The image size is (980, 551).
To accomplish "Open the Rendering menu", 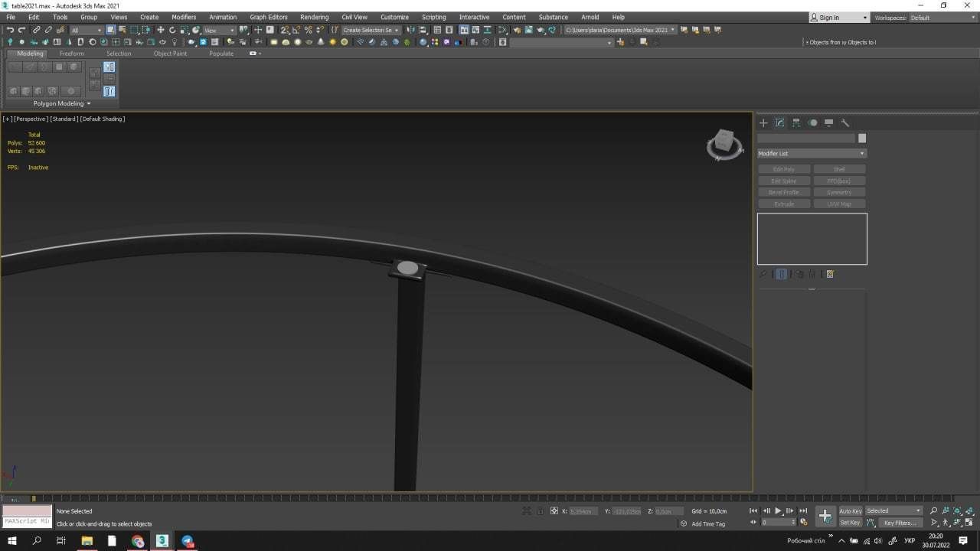I will click(x=314, y=17).
